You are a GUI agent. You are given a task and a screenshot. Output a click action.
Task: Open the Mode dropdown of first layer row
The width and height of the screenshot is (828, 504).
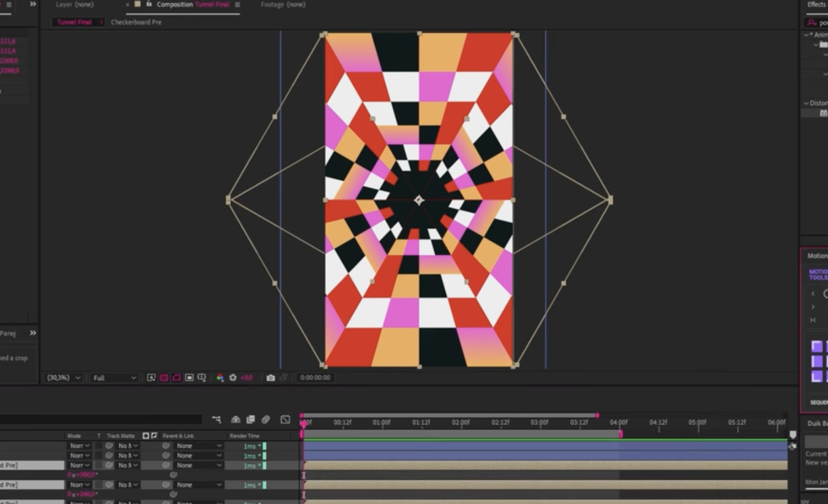80,446
